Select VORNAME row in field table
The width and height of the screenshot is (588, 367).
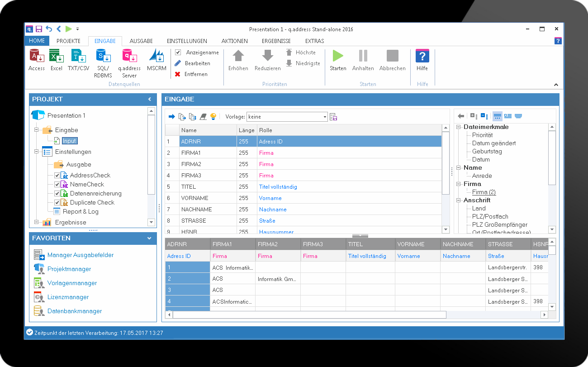point(303,198)
